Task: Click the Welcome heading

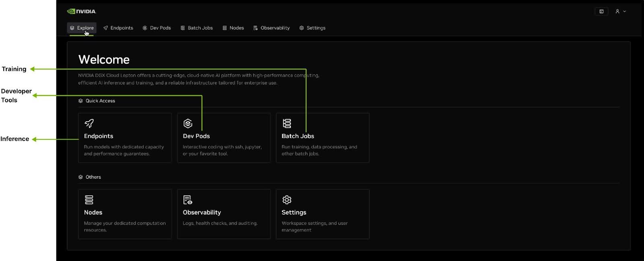Action: (x=104, y=60)
